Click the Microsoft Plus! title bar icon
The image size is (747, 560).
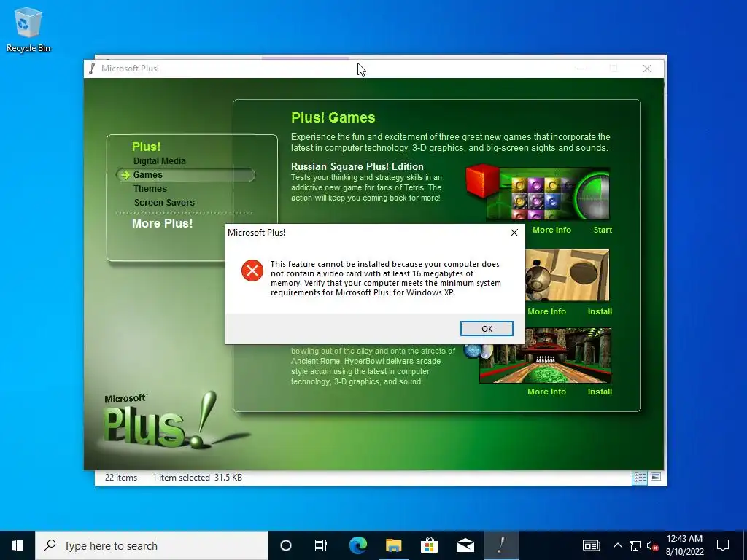coord(92,69)
